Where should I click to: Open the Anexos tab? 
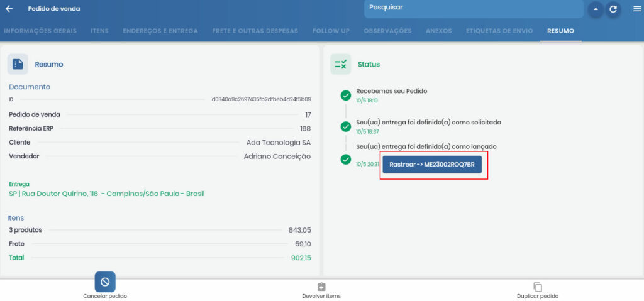(438, 31)
